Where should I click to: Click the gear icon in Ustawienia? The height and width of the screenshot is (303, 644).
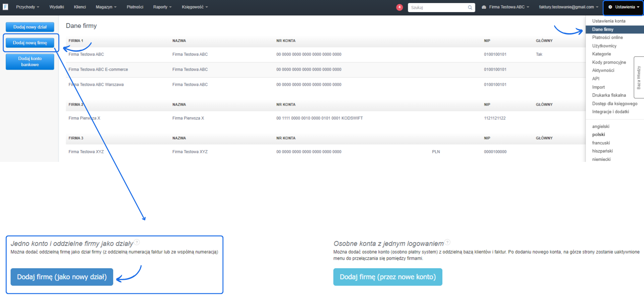(610, 7)
